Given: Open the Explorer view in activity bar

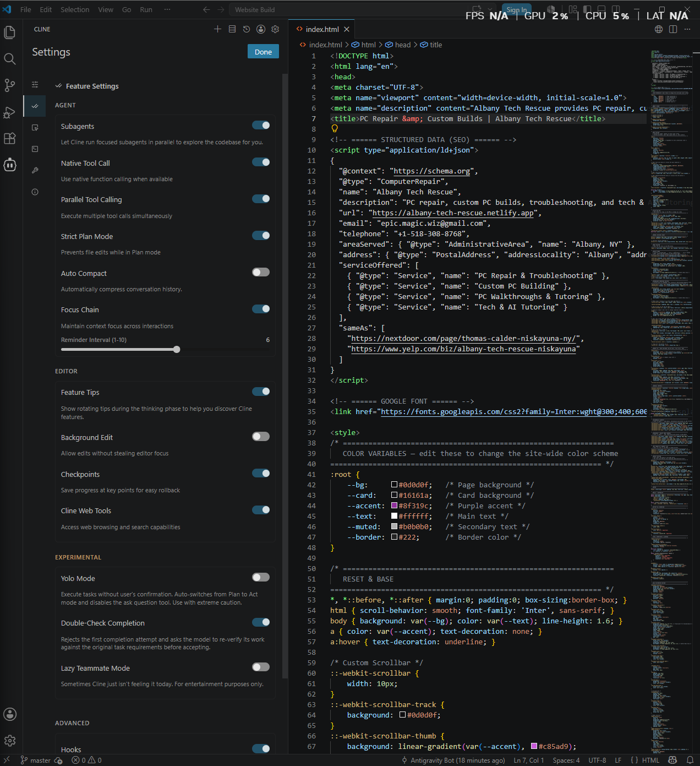Looking at the screenshot, I should point(9,32).
